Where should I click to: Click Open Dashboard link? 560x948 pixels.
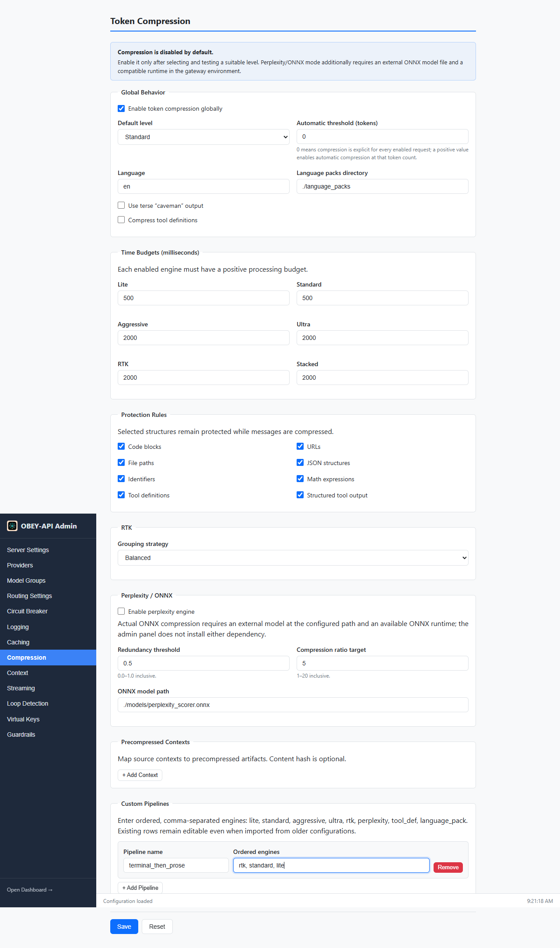pyautogui.click(x=30, y=890)
